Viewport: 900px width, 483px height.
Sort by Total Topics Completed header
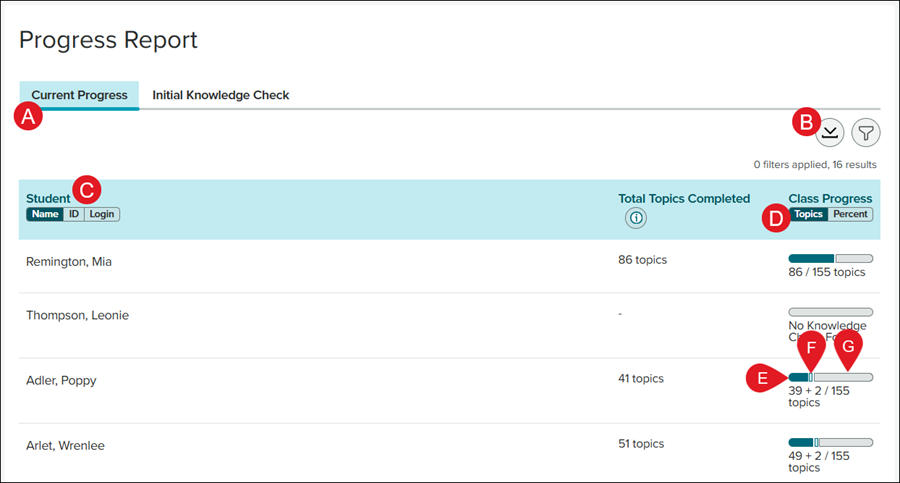pos(684,199)
